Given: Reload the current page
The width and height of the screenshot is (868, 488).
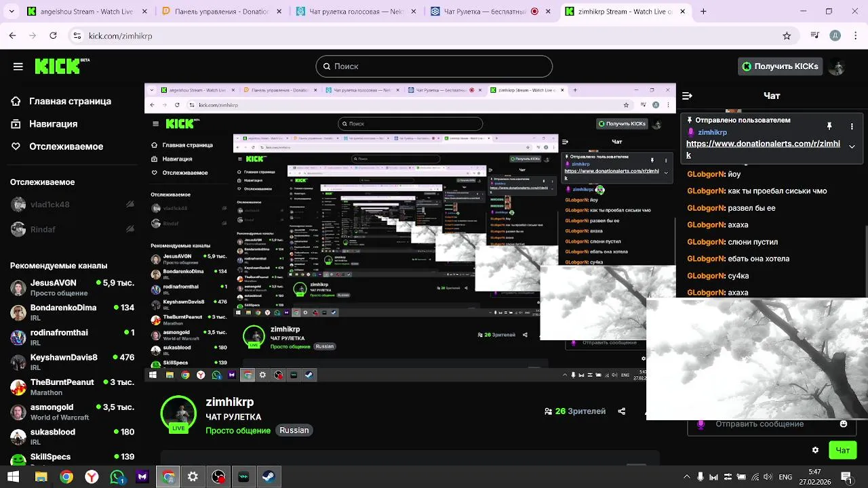Looking at the screenshot, I should pyautogui.click(x=54, y=36).
